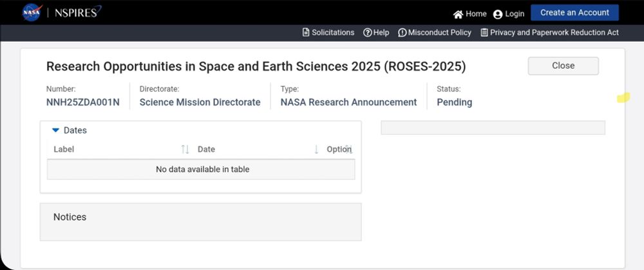Collapse the Dates section
This screenshot has height=270, width=644.
click(x=56, y=130)
